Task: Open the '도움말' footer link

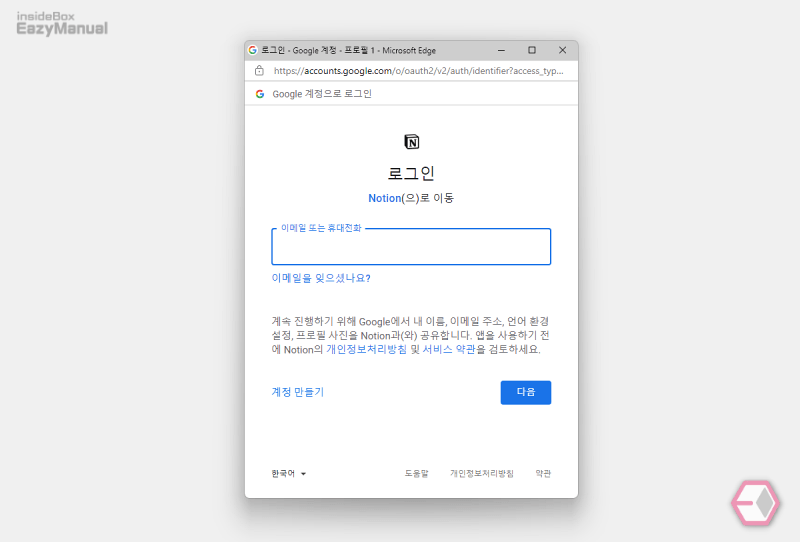Action: [x=416, y=474]
